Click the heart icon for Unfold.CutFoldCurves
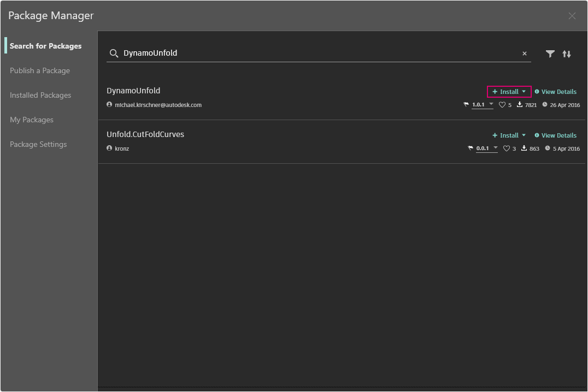Image resolution: width=588 pixels, height=392 pixels. point(506,149)
